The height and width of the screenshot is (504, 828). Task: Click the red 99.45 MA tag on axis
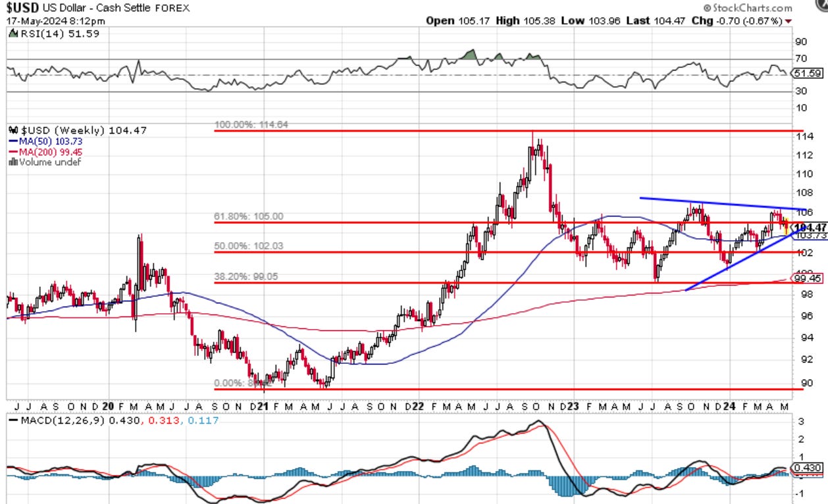808,279
